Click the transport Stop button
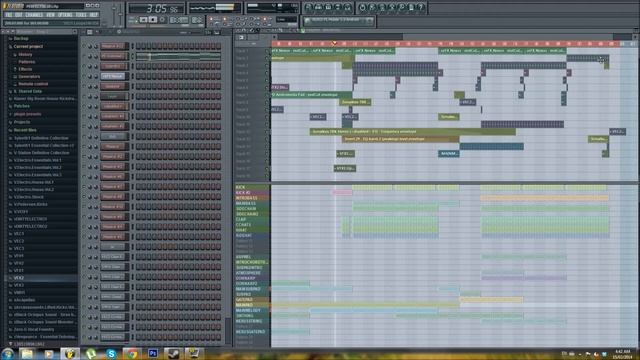 click(x=153, y=20)
